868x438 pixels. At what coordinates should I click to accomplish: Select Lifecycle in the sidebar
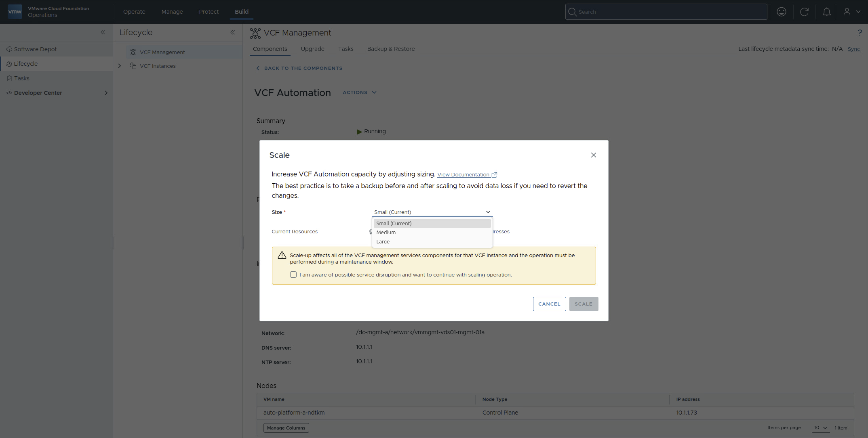57,64
